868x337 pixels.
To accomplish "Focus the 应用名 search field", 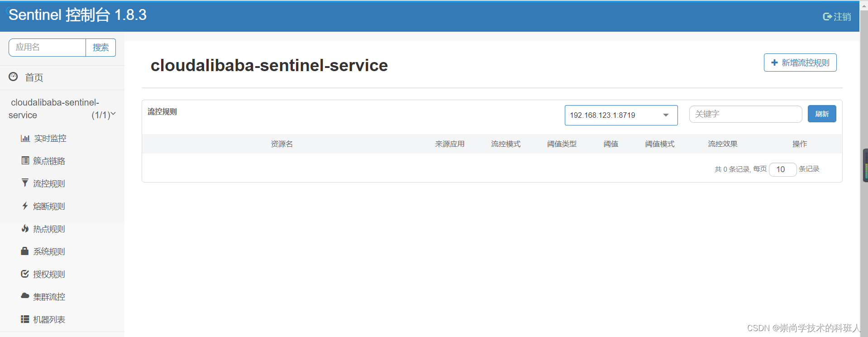I will pyautogui.click(x=47, y=48).
